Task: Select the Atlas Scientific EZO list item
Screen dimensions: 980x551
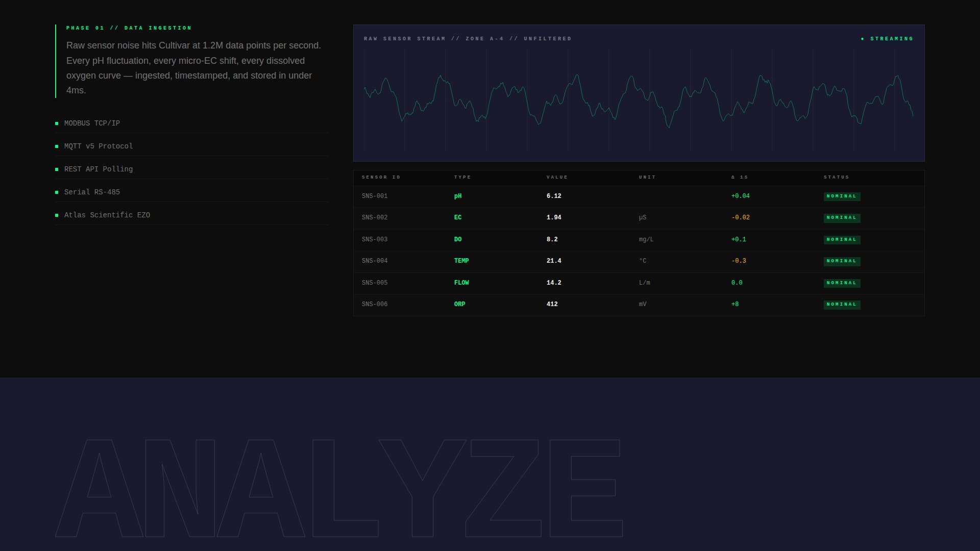Action: click(107, 215)
